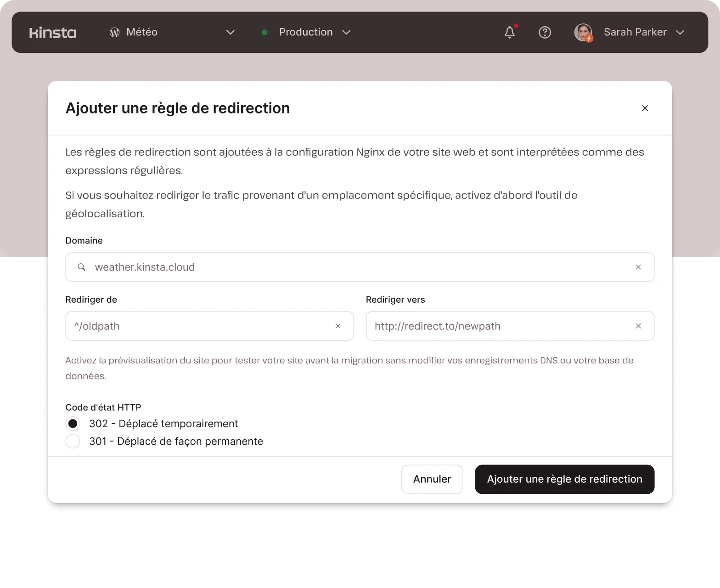Screen dimensions: 720x588
Task: Clear the Domaine field with the X icon
Action: click(638, 267)
